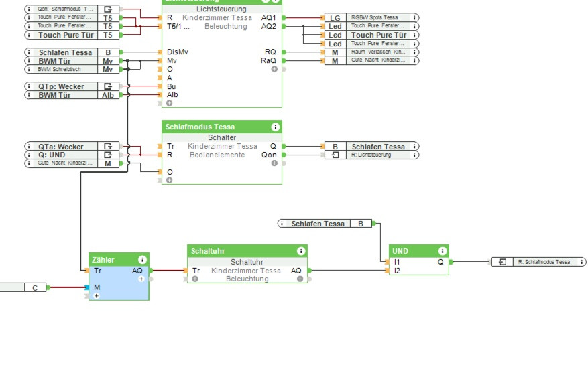
Task: Open info icon of BWM Schreibtisch input
Action: (x=29, y=69)
